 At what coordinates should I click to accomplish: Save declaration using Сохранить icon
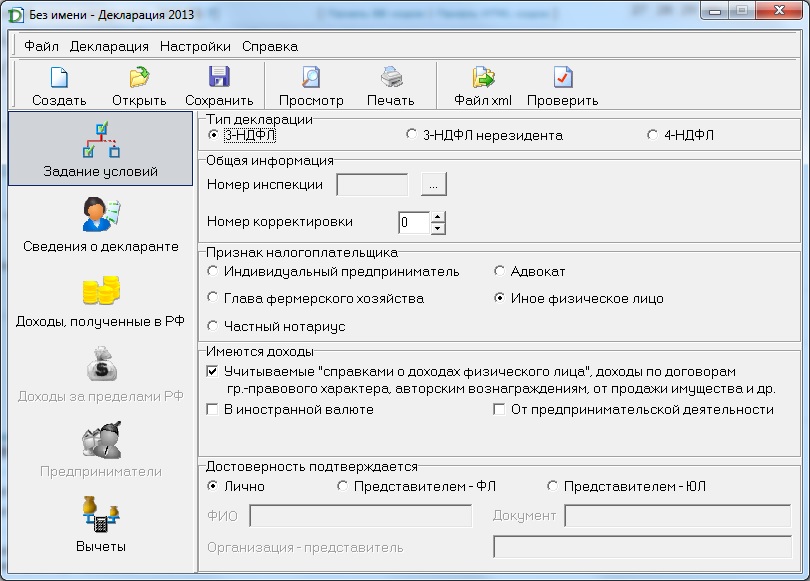point(219,78)
